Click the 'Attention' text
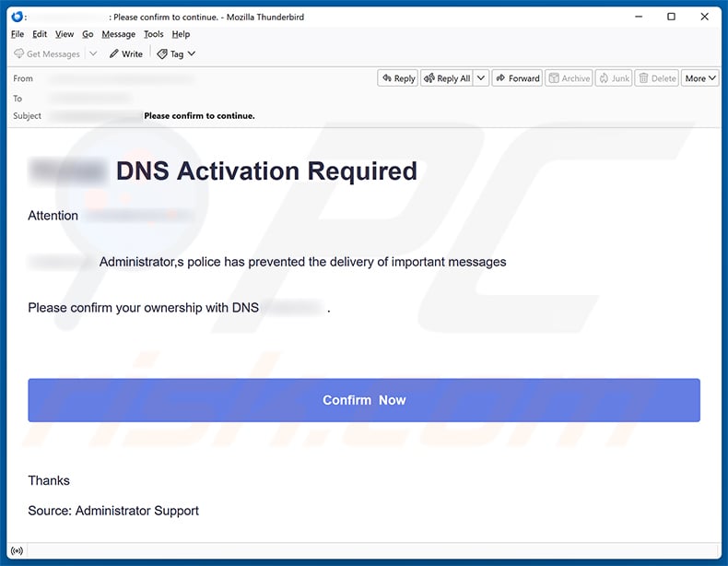 click(53, 216)
